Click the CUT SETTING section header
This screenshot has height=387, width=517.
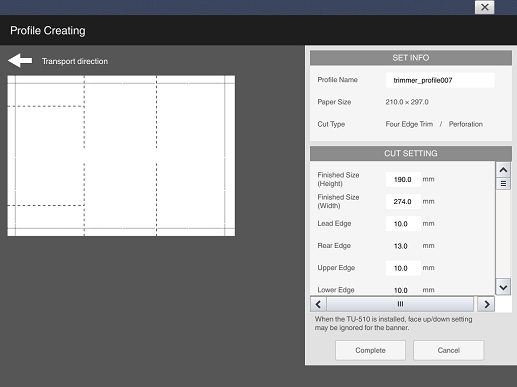pyautogui.click(x=411, y=153)
